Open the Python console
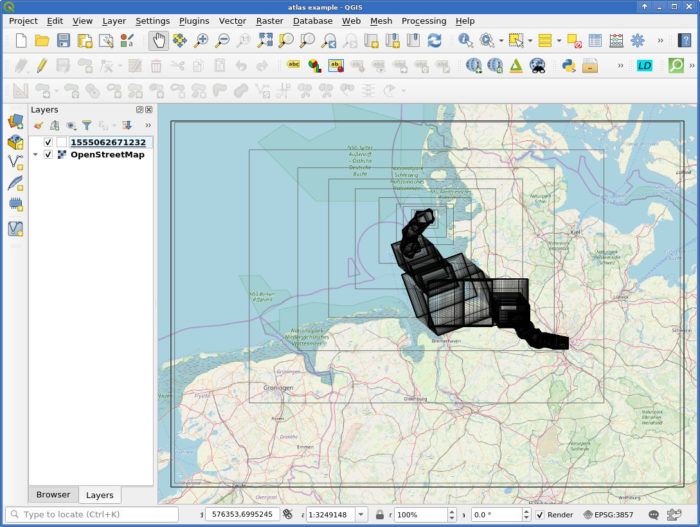Screen dimensions: 700x527 click(568, 66)
